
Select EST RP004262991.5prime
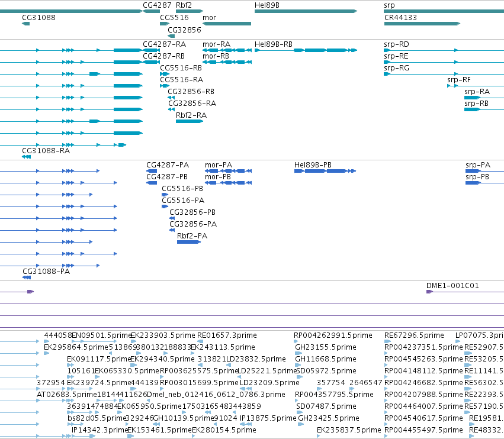[333, 335]
